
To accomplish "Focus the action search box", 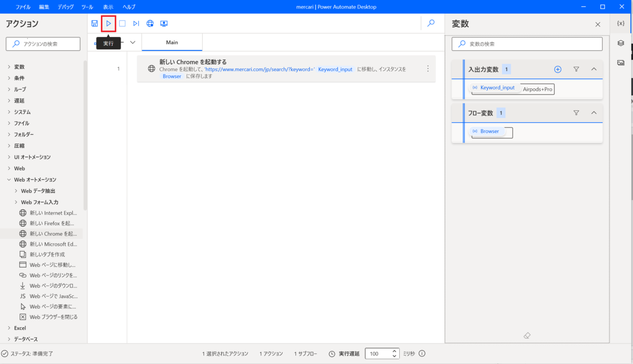I will [x=43, y=44].
